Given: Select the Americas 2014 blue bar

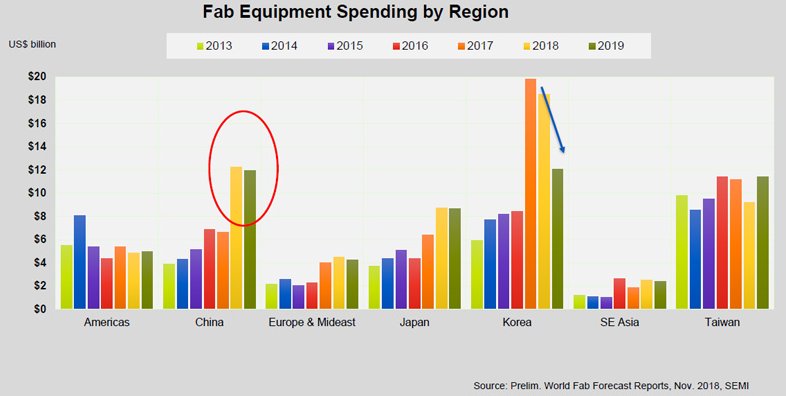Looking at the screenshot, I should [x=80, y=262].
